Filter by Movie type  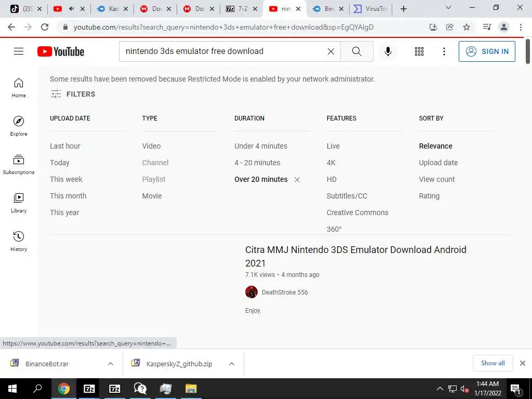152,196
